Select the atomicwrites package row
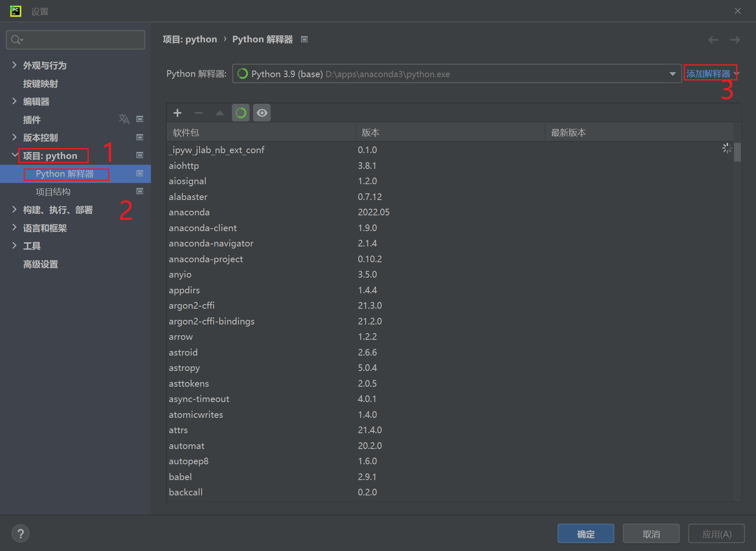This screenshot has height=551, width=756. click(x=450, y=414)
